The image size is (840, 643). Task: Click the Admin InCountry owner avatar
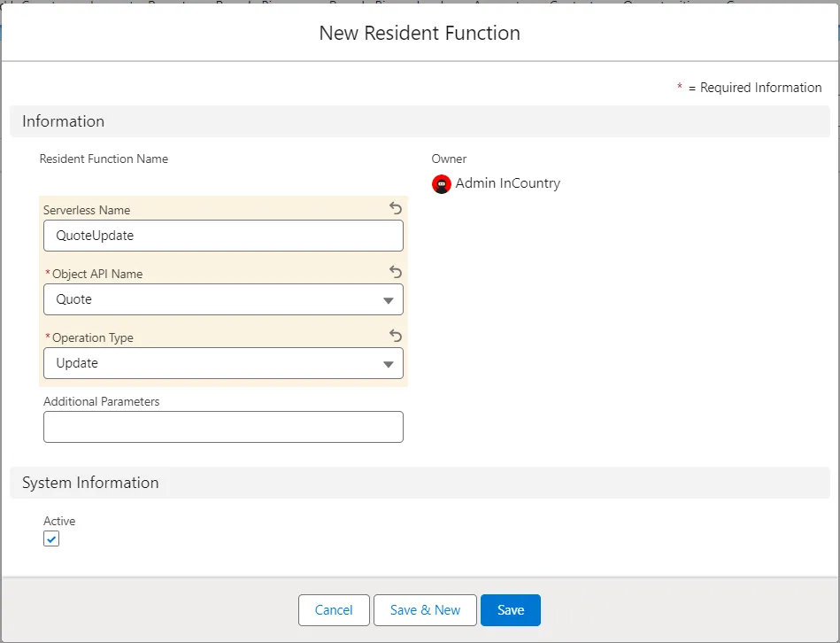tap(442, 184)
